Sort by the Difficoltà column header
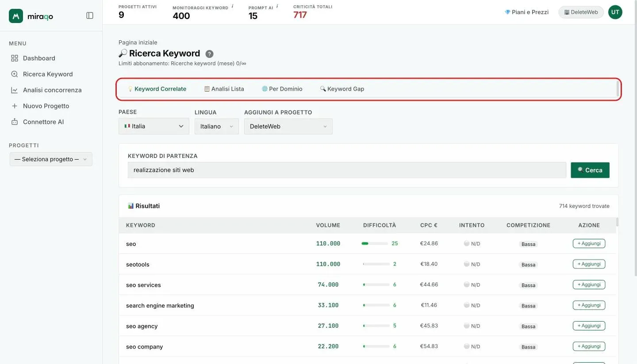637x364 pixels. click(x=380, y=225)
